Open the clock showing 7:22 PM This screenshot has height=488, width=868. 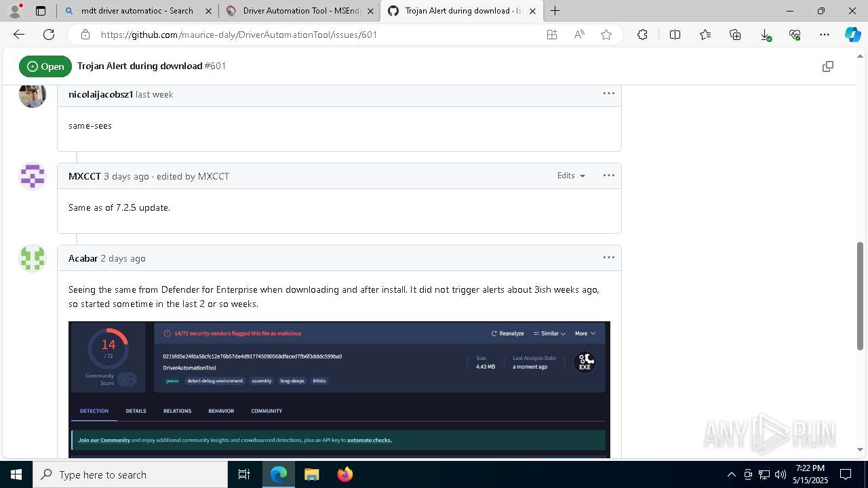[810, 474]
